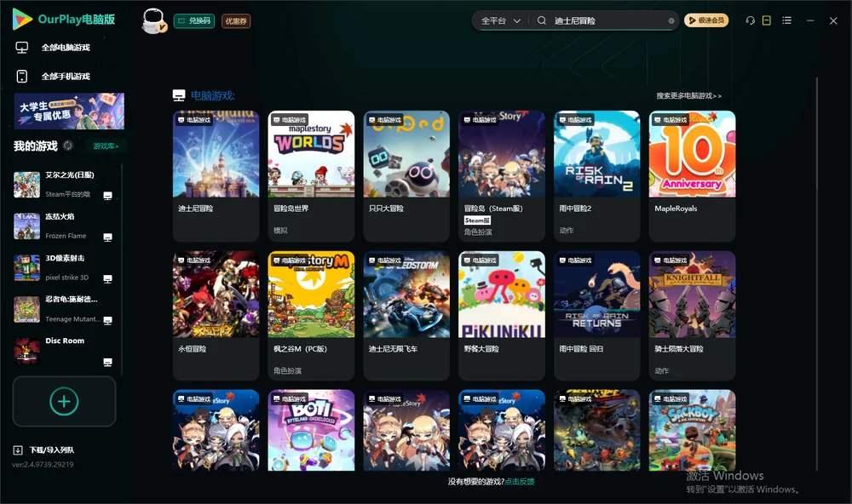
Task: Click the vertical scrollbar on the right
Action: (817, 274)
